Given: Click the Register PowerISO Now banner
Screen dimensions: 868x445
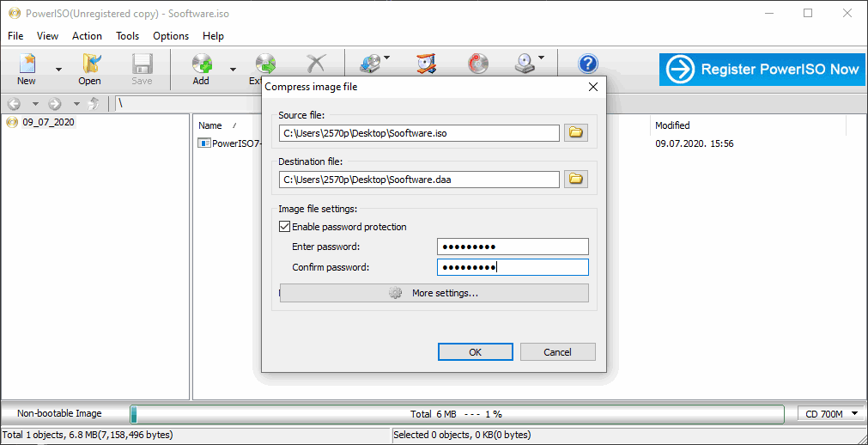Looking at the screenshot, I should tap(762, 70).
